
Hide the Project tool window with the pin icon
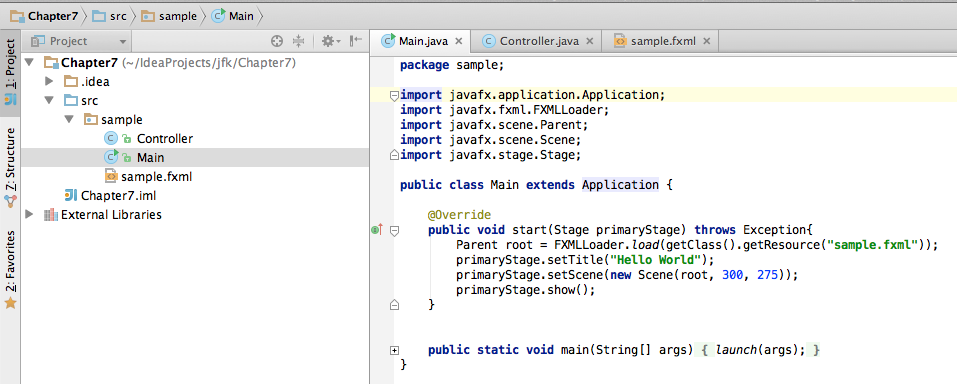pos(356,41)
